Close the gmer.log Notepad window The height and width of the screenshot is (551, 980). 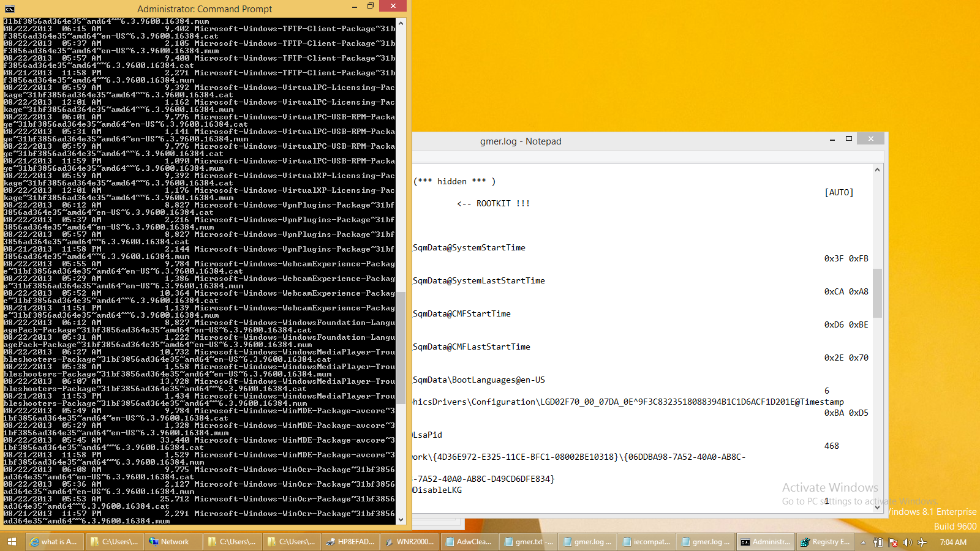[x=870, y=139]
